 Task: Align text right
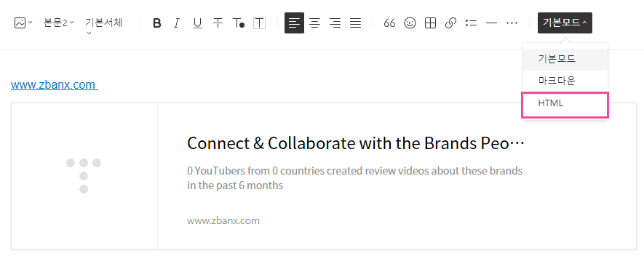click(x=335, y=23)
